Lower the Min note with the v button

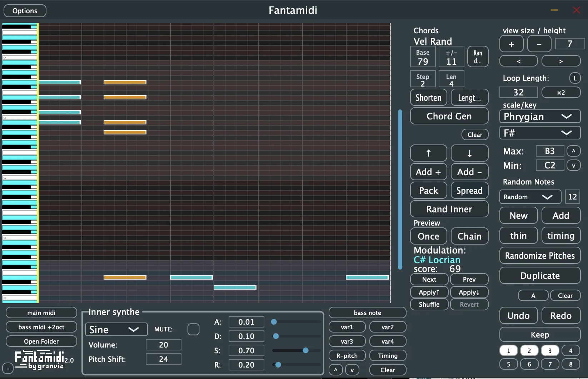click(574, 165)
